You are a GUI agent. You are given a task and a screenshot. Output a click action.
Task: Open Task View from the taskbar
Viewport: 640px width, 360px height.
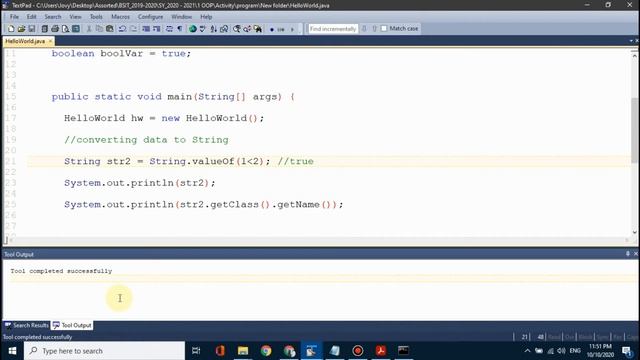click(196, 351)
